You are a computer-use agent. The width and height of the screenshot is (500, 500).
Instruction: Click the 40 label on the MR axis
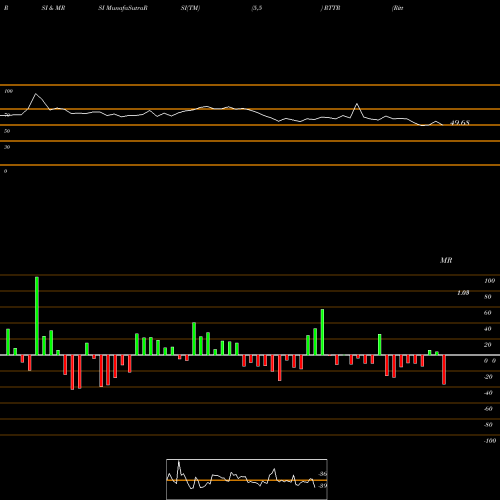click(x=488, y=329)
